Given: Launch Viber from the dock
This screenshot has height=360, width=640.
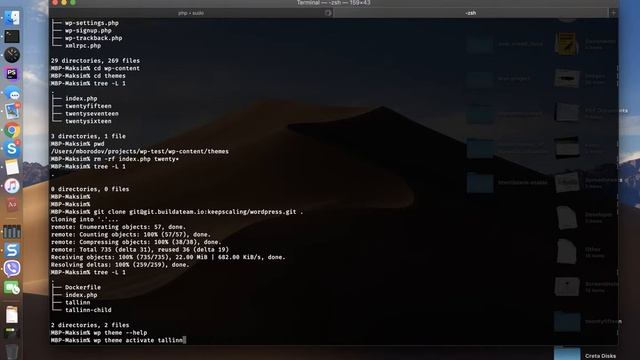Looking at the screenshot, I should (12, 269).
